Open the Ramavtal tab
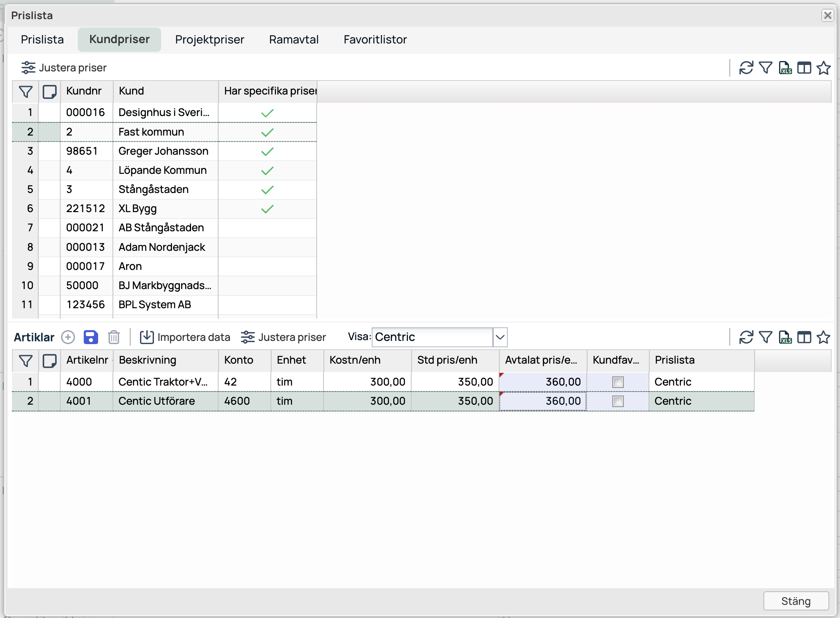The width and height of the screenshot is (840, 618). click(294, 39)
